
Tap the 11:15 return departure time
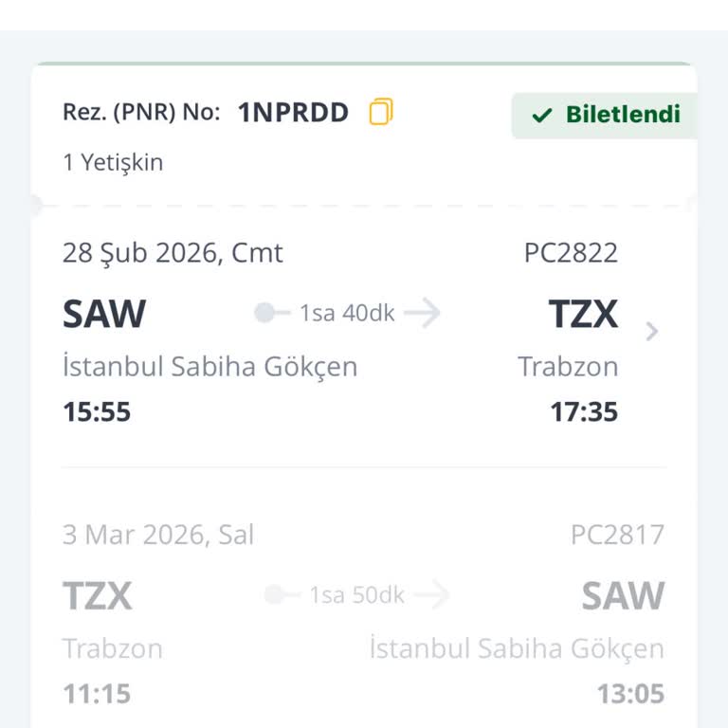point(97,694)
